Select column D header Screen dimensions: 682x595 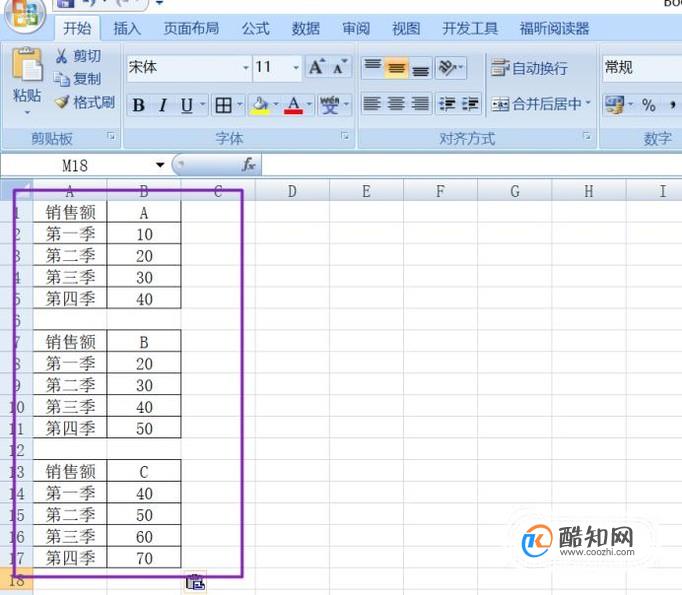click(x=292, y=191)
